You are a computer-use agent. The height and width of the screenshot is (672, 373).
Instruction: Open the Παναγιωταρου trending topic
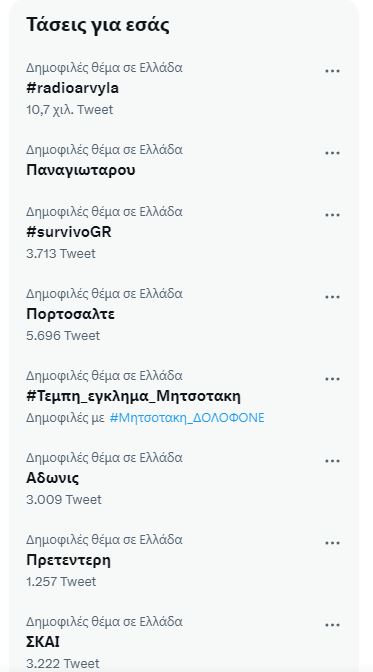[81, 170]
